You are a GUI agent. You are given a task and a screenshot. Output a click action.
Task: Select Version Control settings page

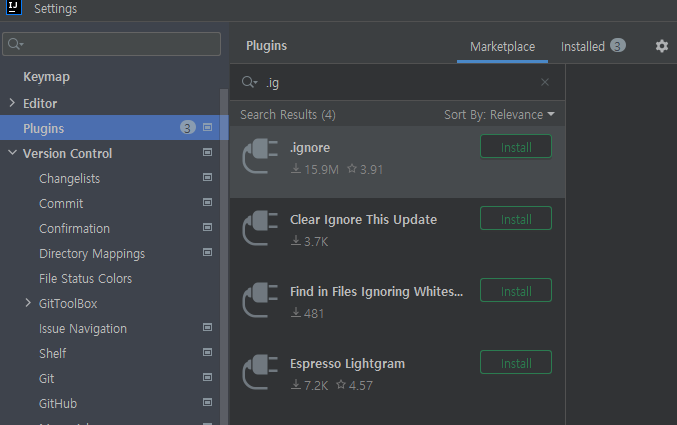tap(67, 153)
